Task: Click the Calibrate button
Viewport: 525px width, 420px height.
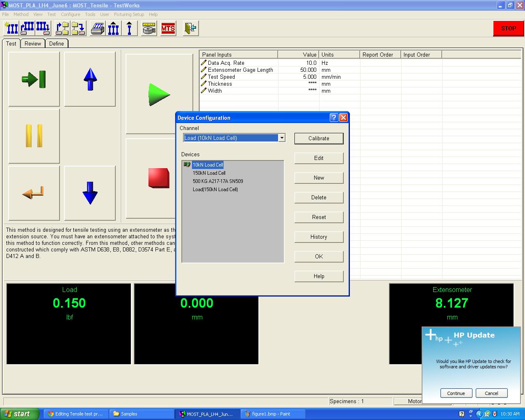Action: tap(319, 139)
